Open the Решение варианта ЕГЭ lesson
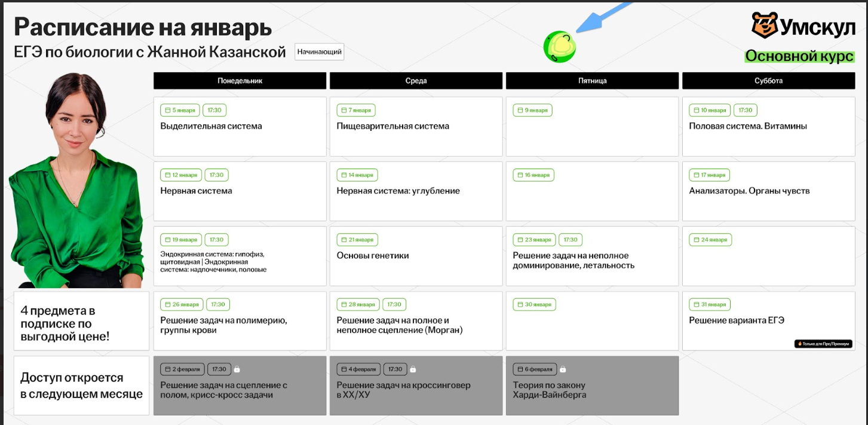Viewport: 868px width, 425px height. [768, 321]
